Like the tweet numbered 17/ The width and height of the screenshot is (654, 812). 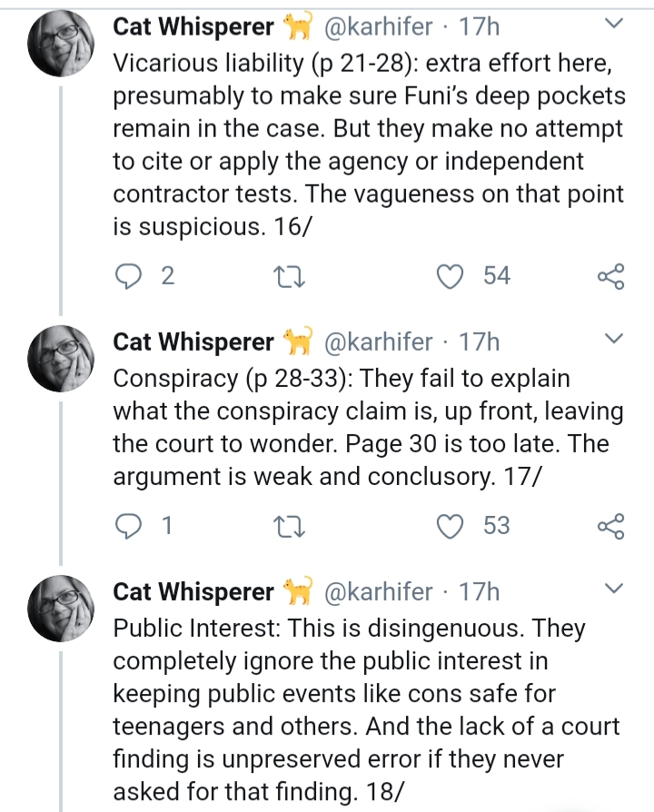pyautogui.click(x=450, y=526)
